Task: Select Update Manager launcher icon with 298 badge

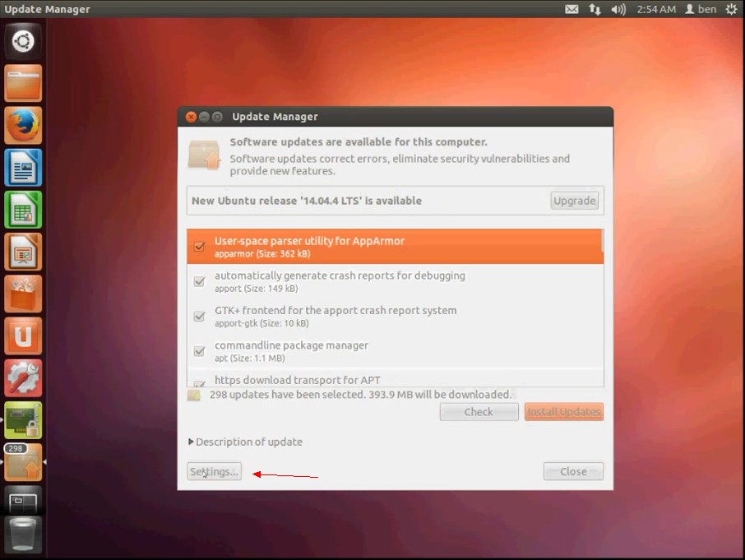Action: tap(23, 463)
